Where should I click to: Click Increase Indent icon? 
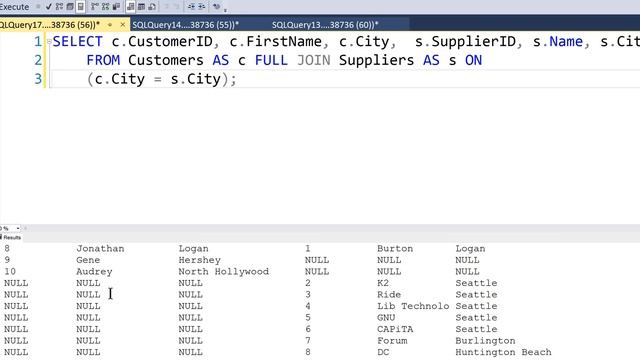pos(202,7)
